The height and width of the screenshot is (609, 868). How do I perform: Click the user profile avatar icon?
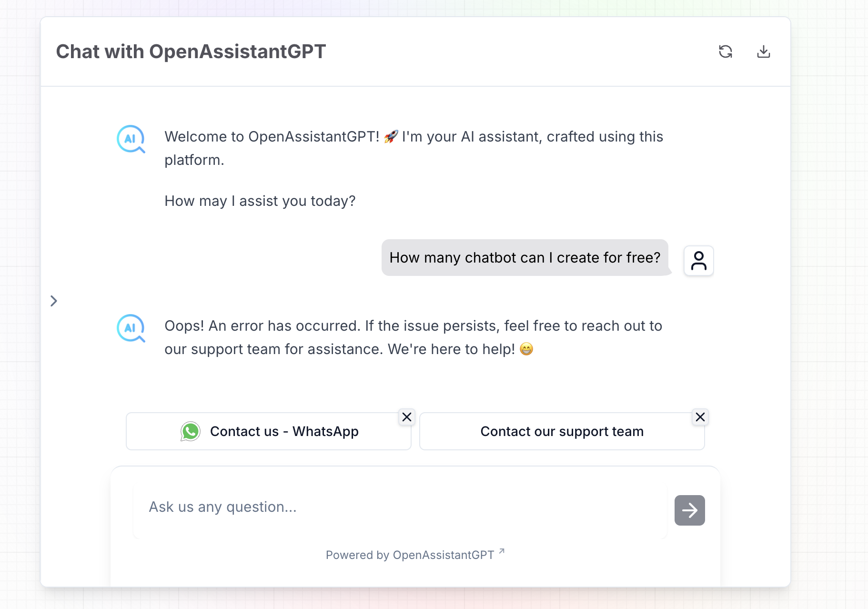(x=698, y=261)
